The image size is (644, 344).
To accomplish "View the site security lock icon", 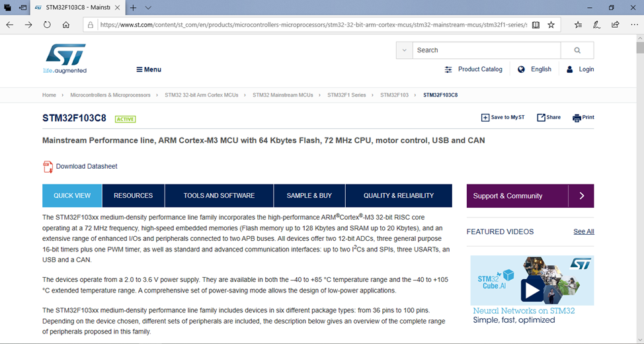I will click(91, 24).
